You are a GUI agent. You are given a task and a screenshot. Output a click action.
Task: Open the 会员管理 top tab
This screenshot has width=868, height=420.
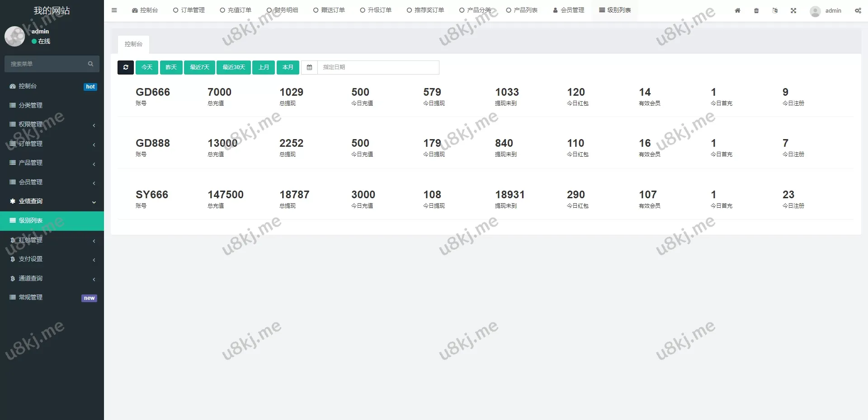569,10
